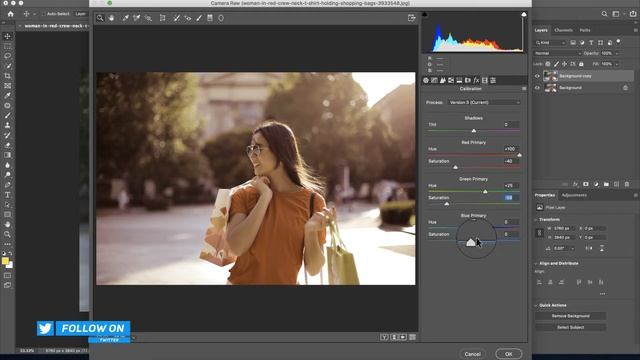Screen dimensions: 640x360
Task: Select the Red Eye Removal tool in Camera Raw
Action: click(x=188, y=18)
